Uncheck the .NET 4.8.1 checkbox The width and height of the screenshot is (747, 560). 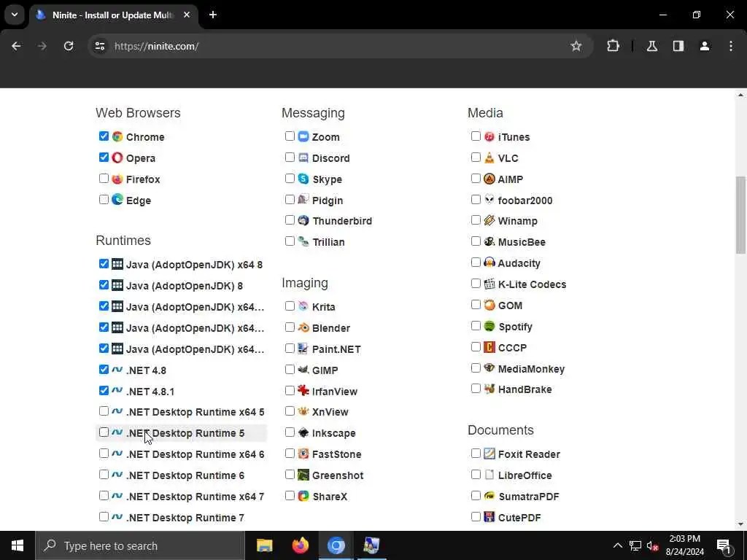[x=104, y=391]
